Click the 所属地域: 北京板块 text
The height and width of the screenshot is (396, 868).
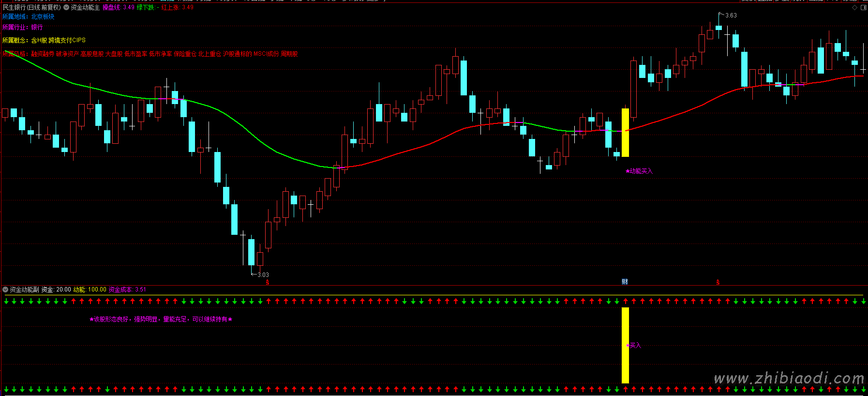[x=29, y=16]
